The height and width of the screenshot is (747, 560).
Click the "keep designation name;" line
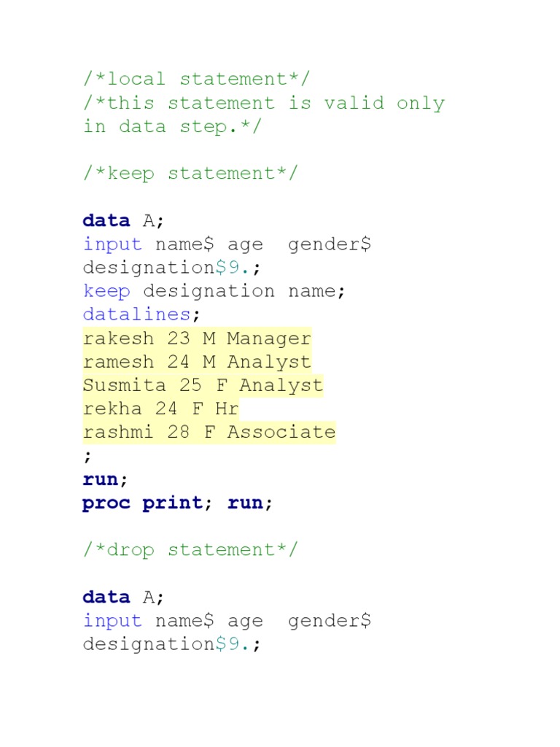(214, 291)
